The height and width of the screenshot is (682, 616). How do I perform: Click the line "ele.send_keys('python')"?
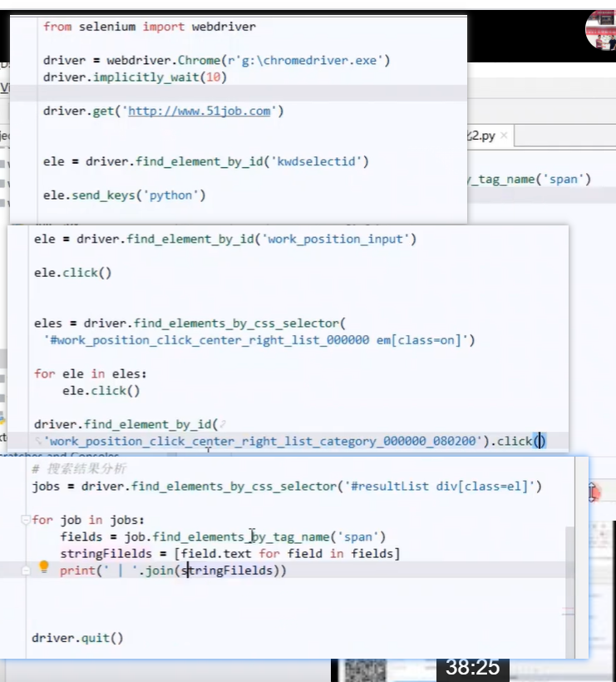click(x=125, y=195)
